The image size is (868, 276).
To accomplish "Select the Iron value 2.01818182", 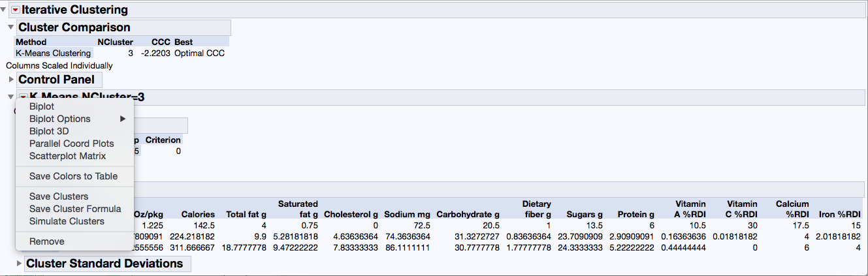I will (837, 236).
